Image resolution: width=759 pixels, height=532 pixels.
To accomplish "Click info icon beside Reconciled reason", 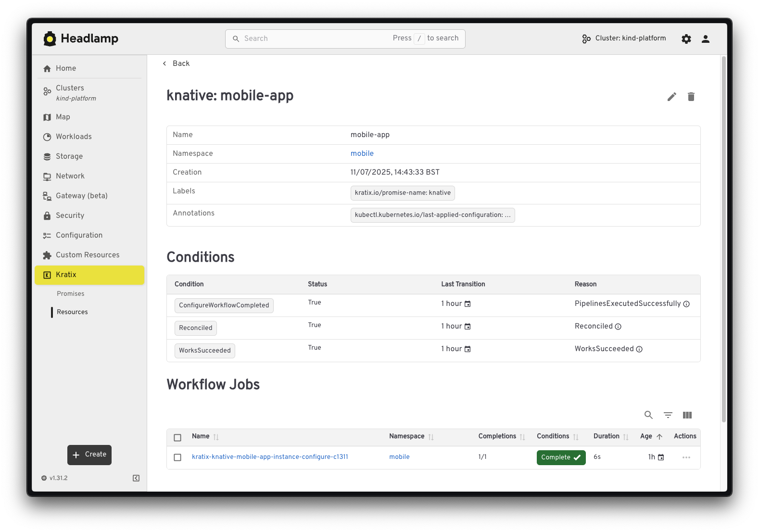I will [618, 327].
